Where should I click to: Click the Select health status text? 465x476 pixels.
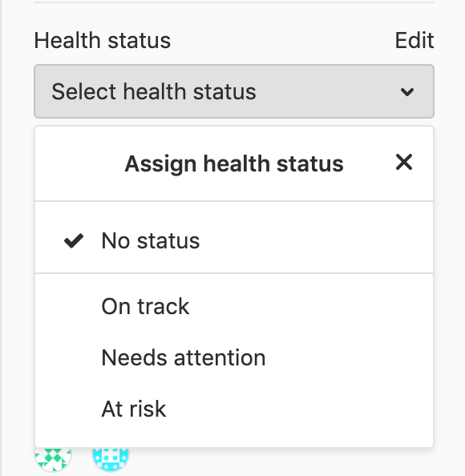[154, 91]
